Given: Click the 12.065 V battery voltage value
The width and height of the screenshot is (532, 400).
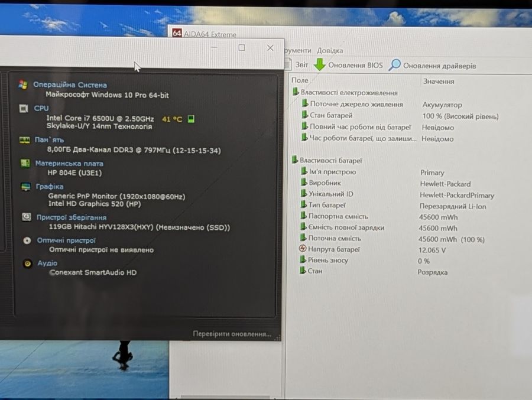Looking at the screenshot, I should pyautogui.click(x=432, y=251).
